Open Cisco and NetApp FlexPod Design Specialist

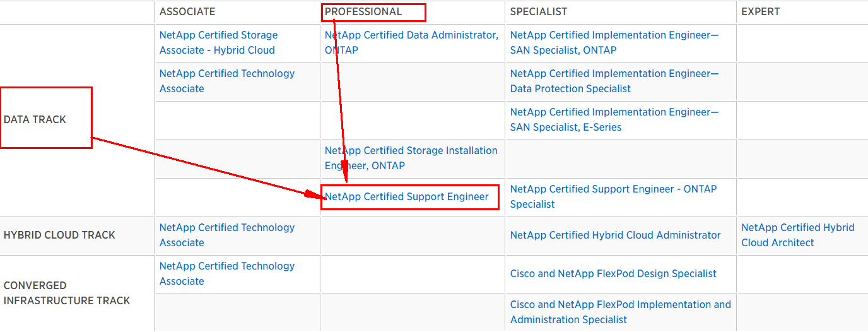pyautogui.click(x=613, y=274)
